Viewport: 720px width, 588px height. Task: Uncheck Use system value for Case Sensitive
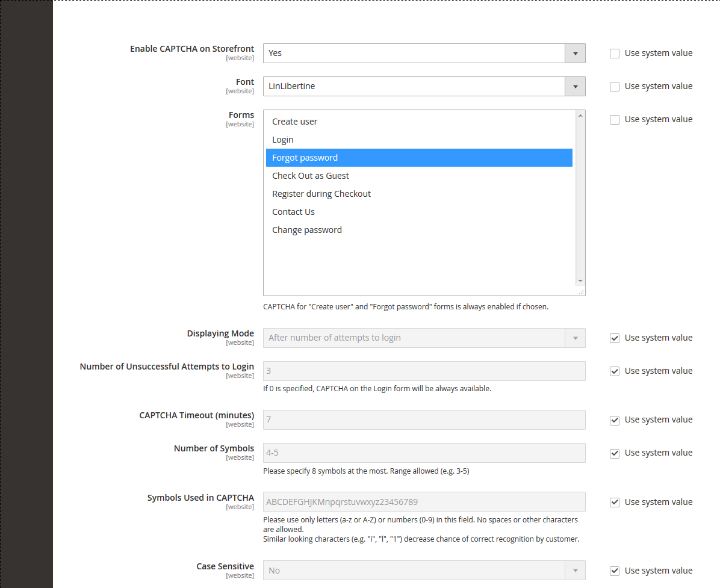tap(615, 571)
